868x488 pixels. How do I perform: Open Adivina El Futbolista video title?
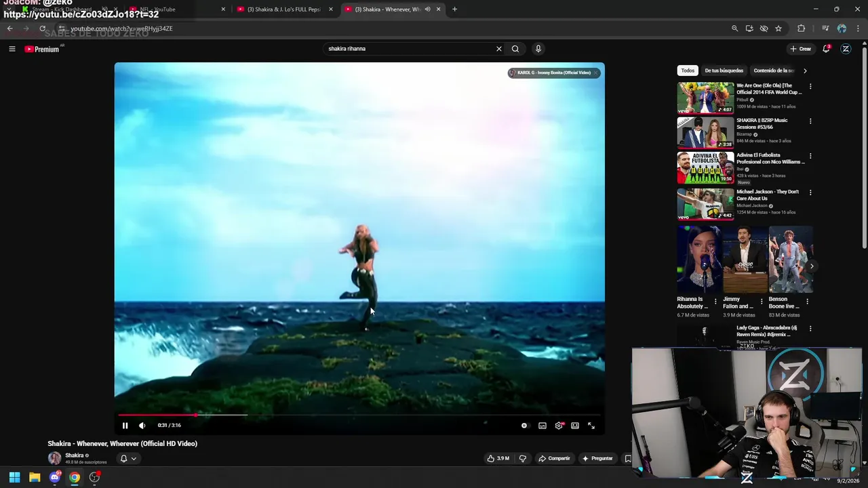[x=770, y=159]
